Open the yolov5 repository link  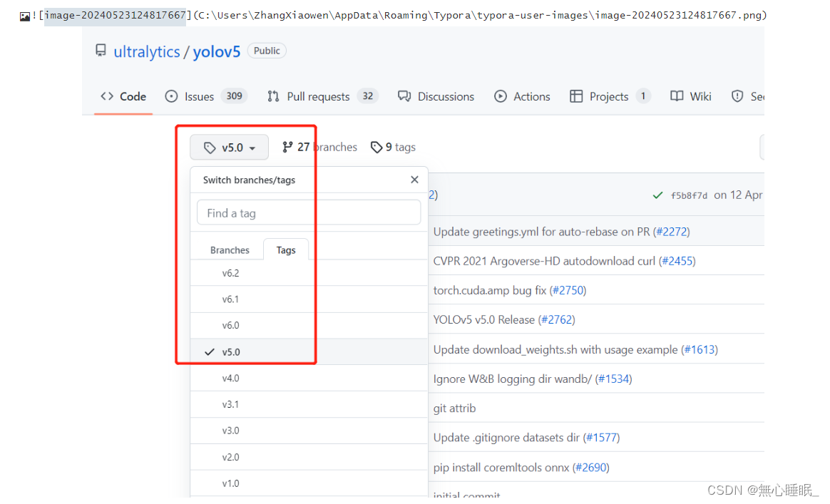[217, 52]
